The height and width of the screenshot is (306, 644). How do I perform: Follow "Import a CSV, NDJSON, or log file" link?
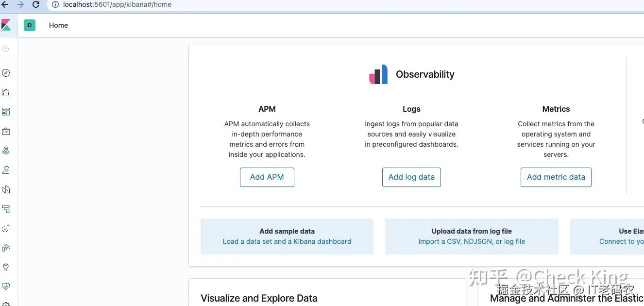472,241
